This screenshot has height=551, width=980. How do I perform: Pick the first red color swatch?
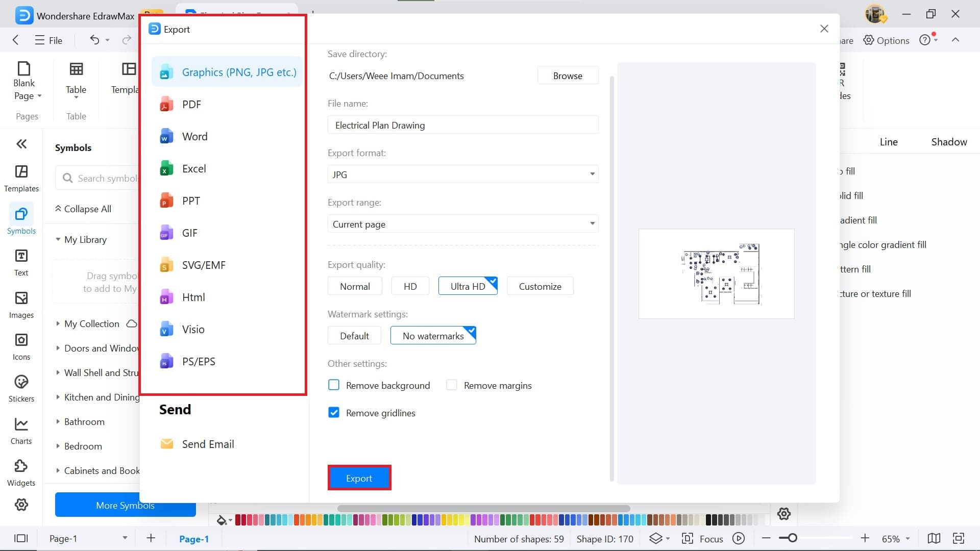tap(237, 520)
